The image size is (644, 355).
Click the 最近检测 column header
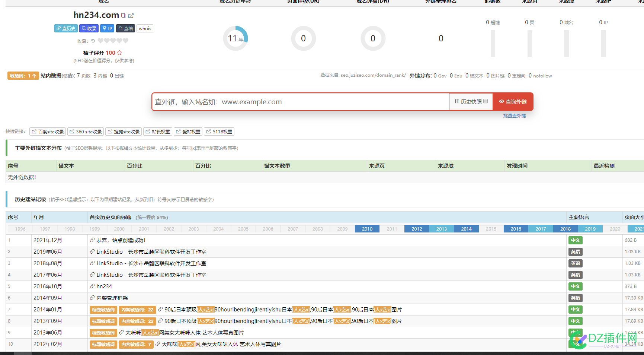(x=604, y=166)
